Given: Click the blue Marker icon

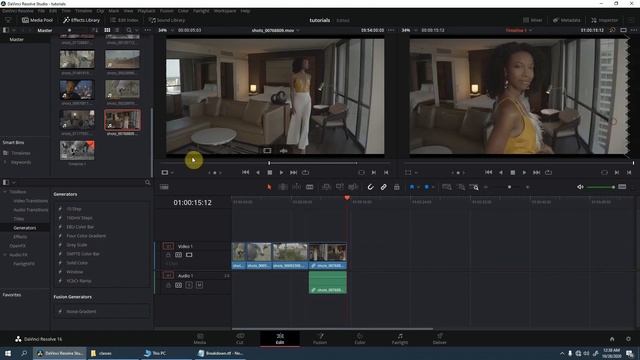Looking at the screenshot, I should pyautogui.click(x=426, y=187).
